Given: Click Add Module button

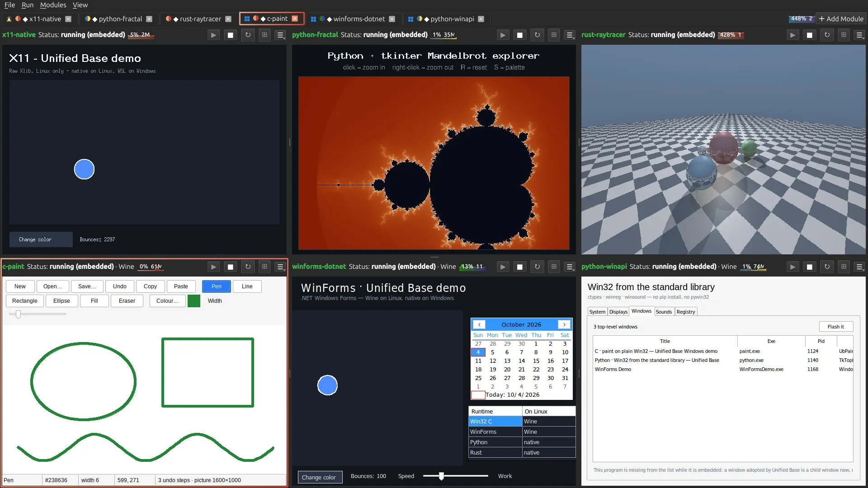Looking at the screenshot, I should click(841, 19).
